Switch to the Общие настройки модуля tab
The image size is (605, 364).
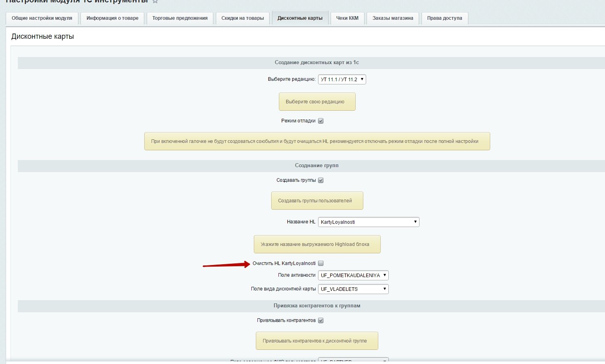tap(42, 18)
